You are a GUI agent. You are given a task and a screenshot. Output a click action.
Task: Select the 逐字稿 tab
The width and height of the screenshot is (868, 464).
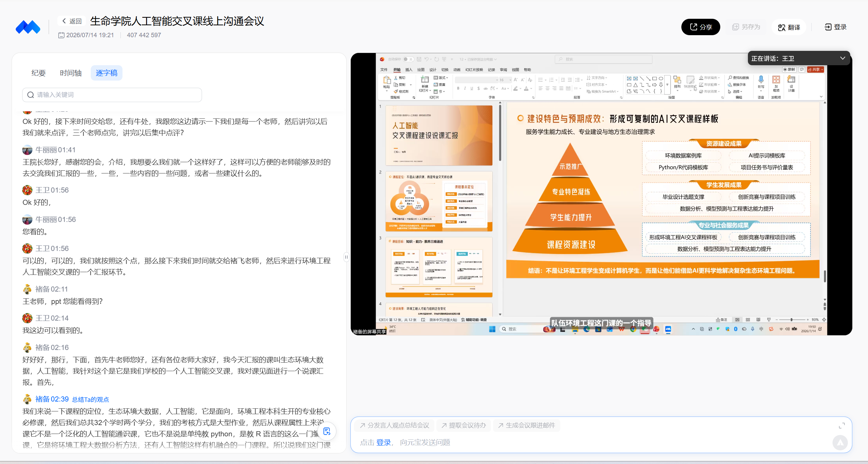click(x=106, y=73)
